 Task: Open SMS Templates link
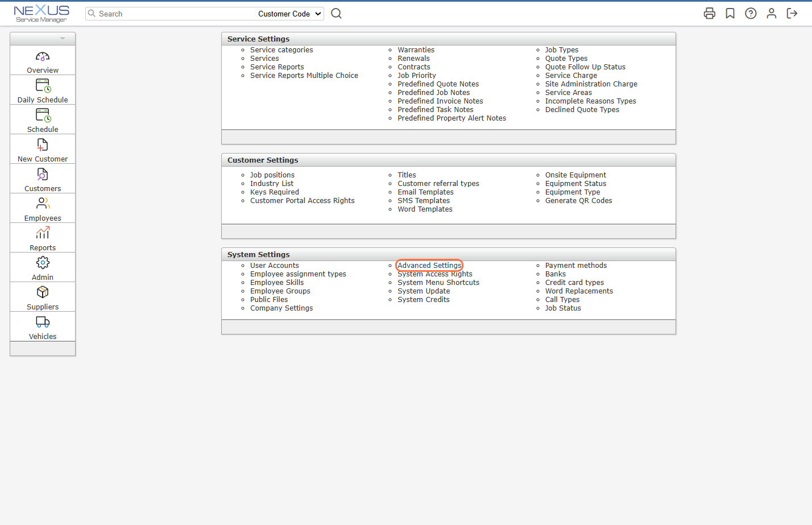pyautogui.click(x=424, y=201)
